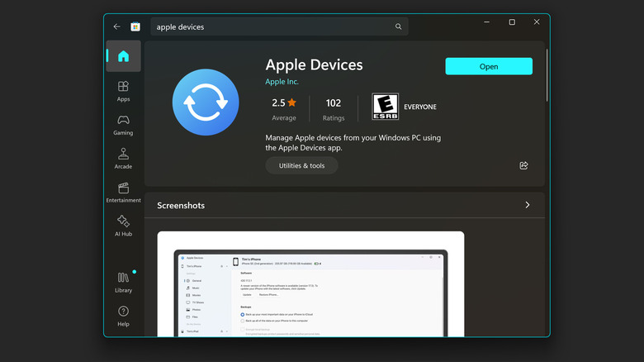
Task: Open the Arcade section
Action: pyautogui.click(x=123, y=159)
